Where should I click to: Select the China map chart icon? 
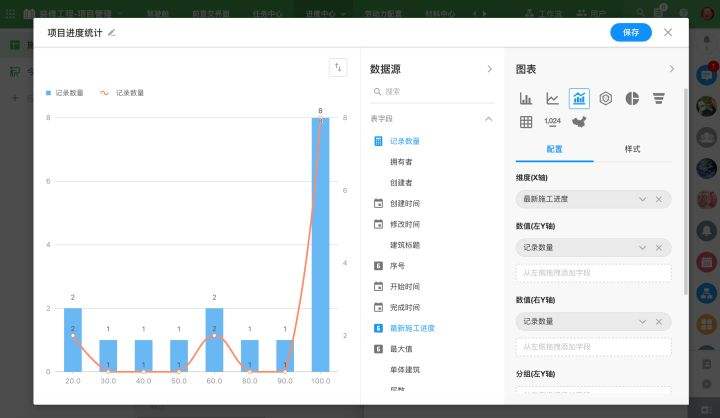click(x=579, y=122)
